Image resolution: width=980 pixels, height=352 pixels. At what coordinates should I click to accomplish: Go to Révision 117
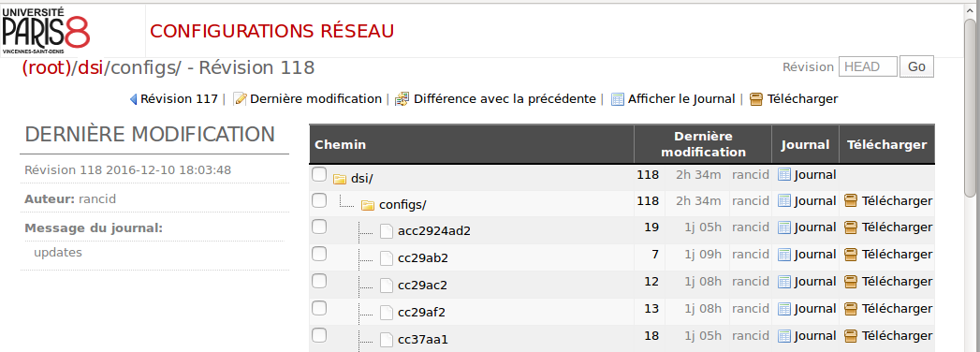(x=179, y=99)
